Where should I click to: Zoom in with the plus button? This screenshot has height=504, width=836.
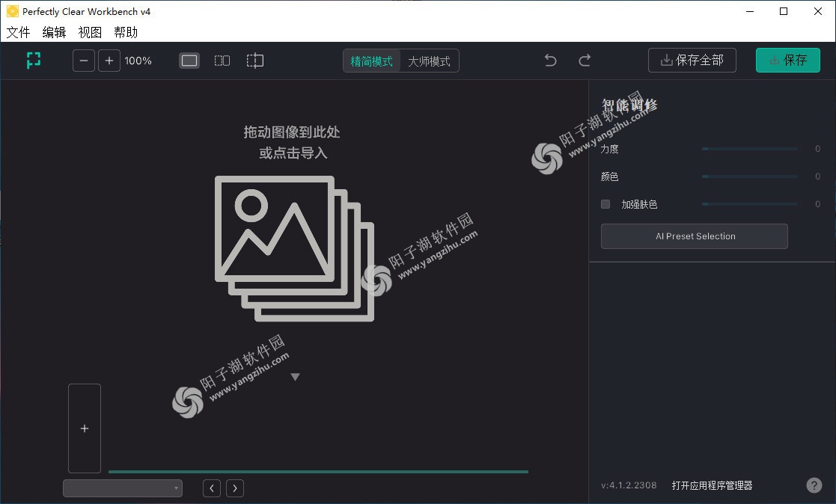109,61
